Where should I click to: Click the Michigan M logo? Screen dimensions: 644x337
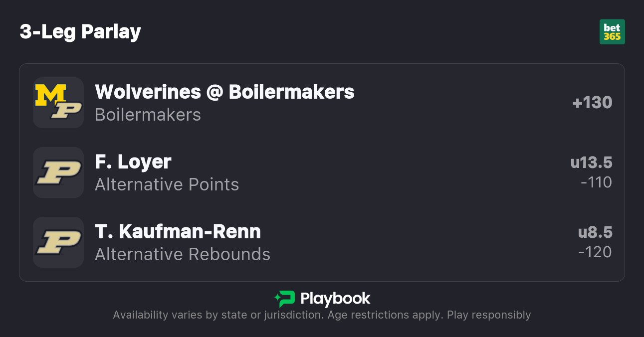coord(50,94)
